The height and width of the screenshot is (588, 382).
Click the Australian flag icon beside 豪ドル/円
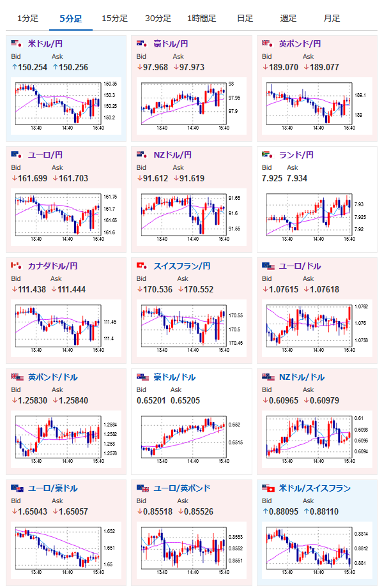tap(142, 44)
